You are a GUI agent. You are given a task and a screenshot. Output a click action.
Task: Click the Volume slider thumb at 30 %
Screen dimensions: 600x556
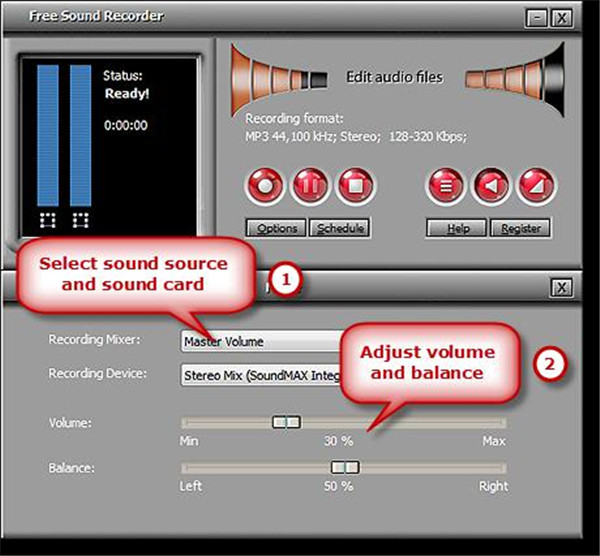point(286,422)
